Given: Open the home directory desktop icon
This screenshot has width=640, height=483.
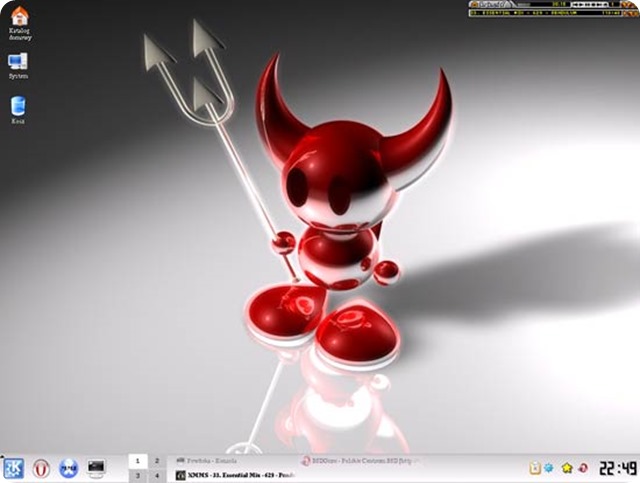Looking at the screenshot, I should click(20, 22).
